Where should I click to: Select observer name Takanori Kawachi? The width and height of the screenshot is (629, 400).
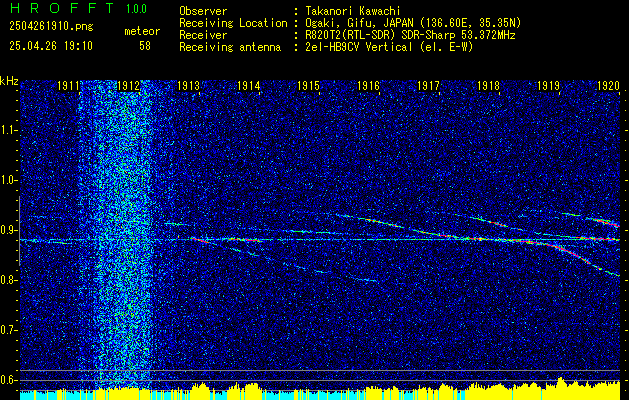pos(351,11)
